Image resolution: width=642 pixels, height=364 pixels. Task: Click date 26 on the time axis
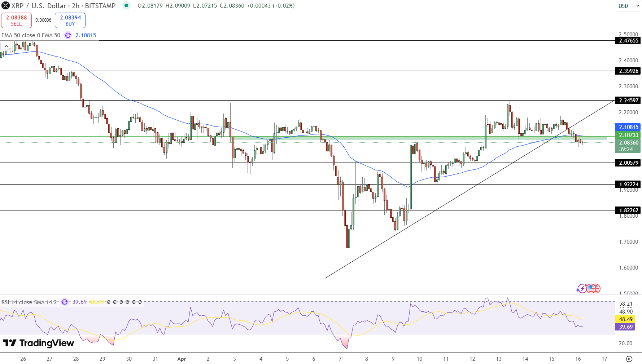[23, 359]
